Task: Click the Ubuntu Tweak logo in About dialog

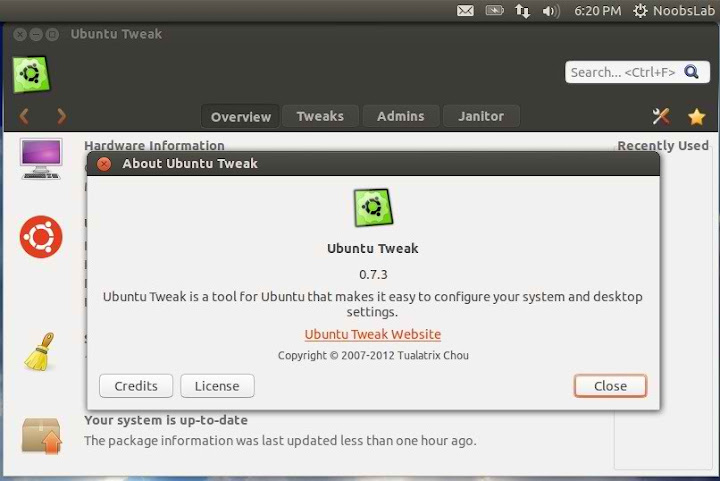Action: coord(373,207)
